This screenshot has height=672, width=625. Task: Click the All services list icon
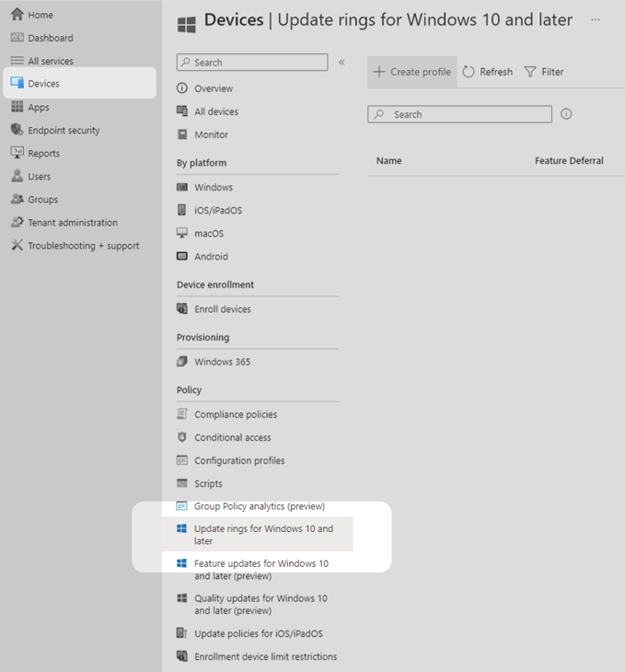[17, 61]
